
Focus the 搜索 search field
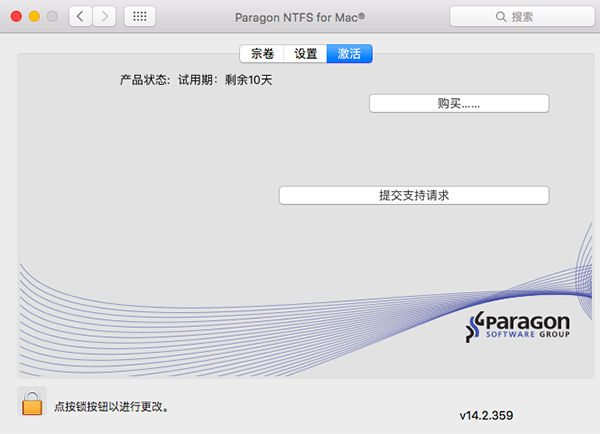tap(522, 16)
